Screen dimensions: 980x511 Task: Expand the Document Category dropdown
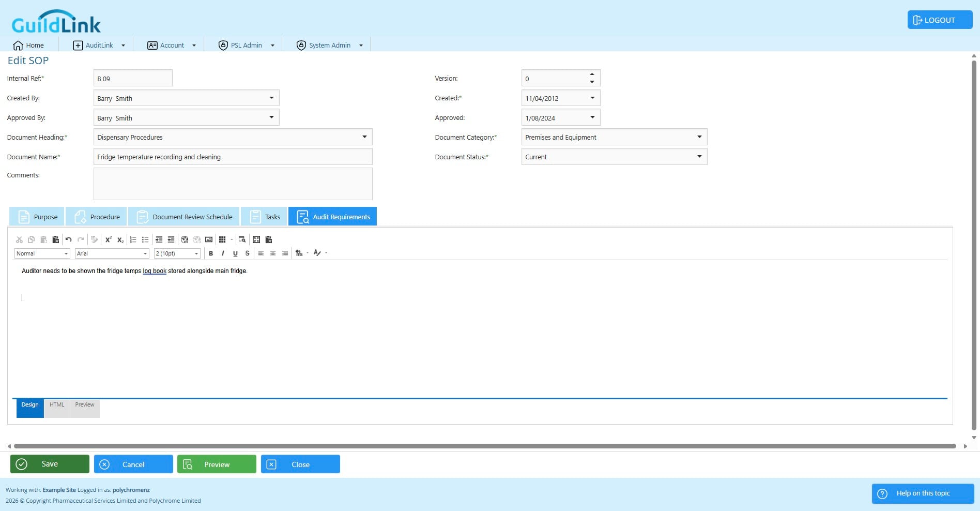[x=699, y=137]
